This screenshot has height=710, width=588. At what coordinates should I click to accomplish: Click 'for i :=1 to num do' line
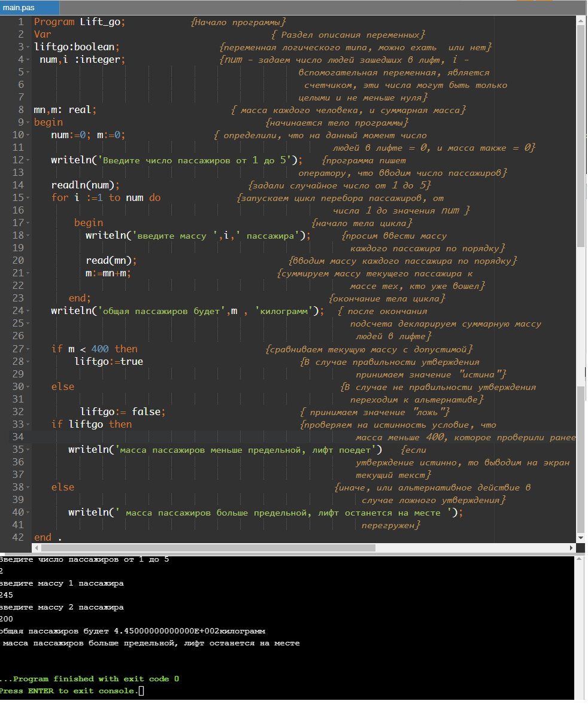(106, 198)
